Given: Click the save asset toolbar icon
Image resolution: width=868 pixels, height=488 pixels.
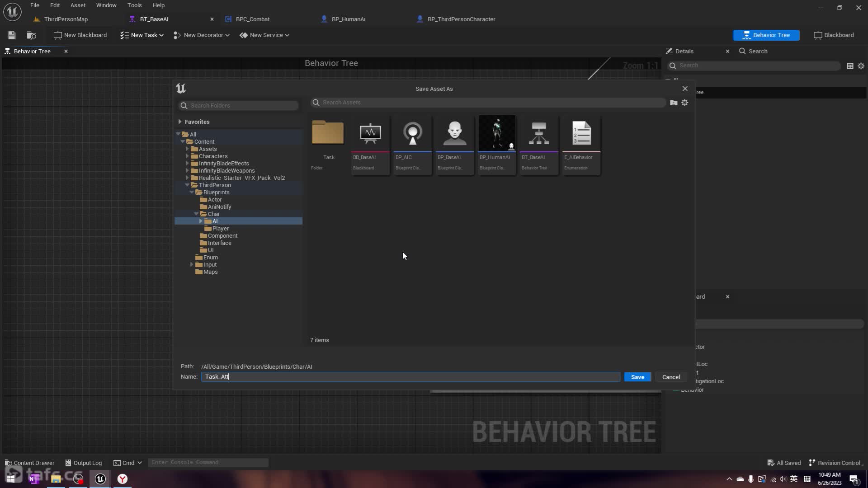Looking at the screenshot, I should 12,35.
